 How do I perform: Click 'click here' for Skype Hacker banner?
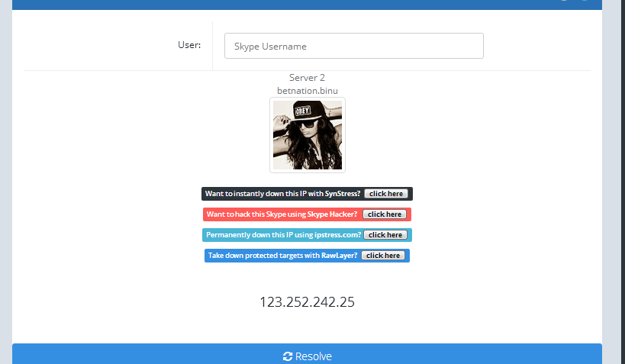[x=385, y=214]
